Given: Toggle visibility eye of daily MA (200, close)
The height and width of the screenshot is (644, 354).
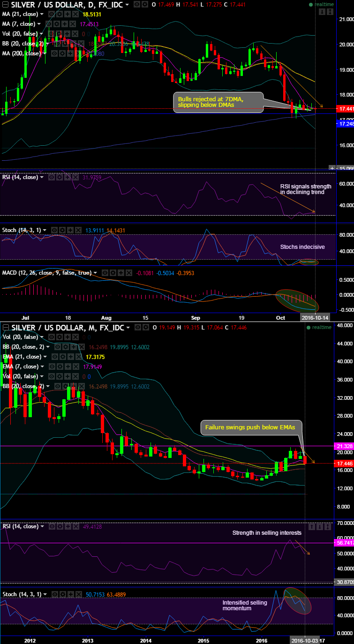Looking at the screenshot, I should 54,53.
